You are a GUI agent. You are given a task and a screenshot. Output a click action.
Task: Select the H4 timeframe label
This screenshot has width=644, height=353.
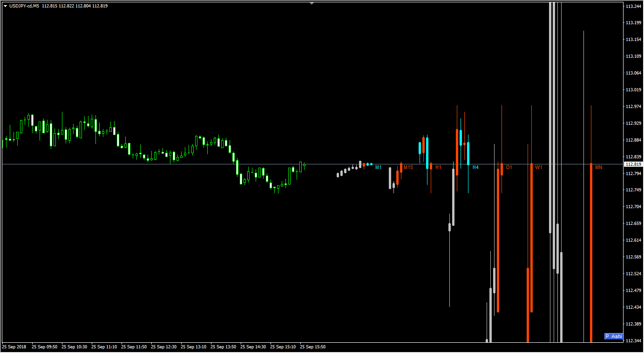pyautogui.click(x=475, y=167)
